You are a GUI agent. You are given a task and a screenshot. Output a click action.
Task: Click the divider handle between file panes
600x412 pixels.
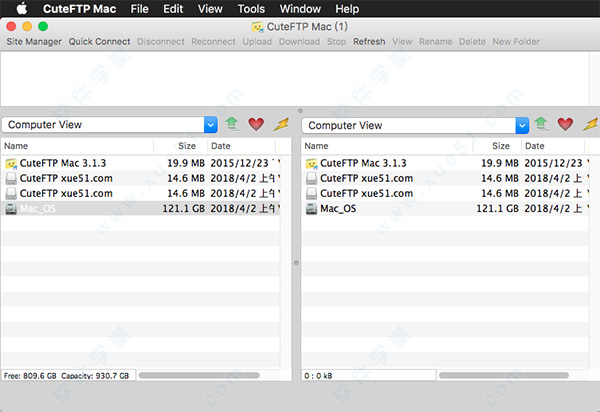pos(296,263)
